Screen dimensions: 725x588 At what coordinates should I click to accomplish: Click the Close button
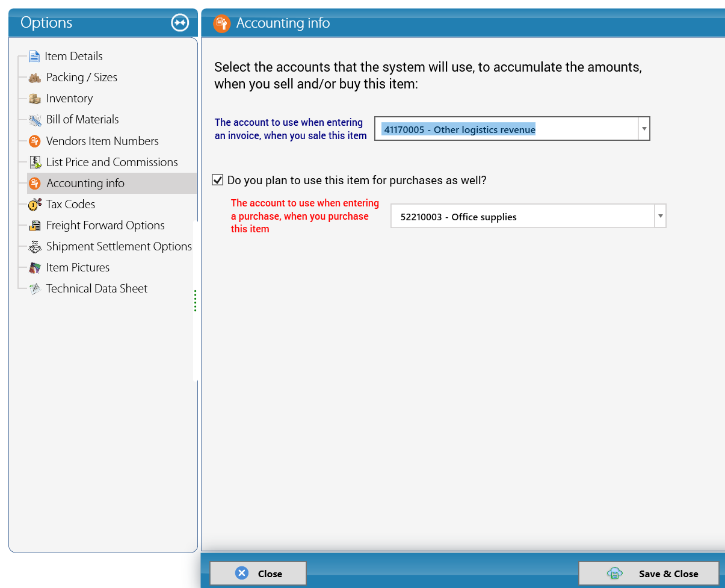[x=258, y=573]
